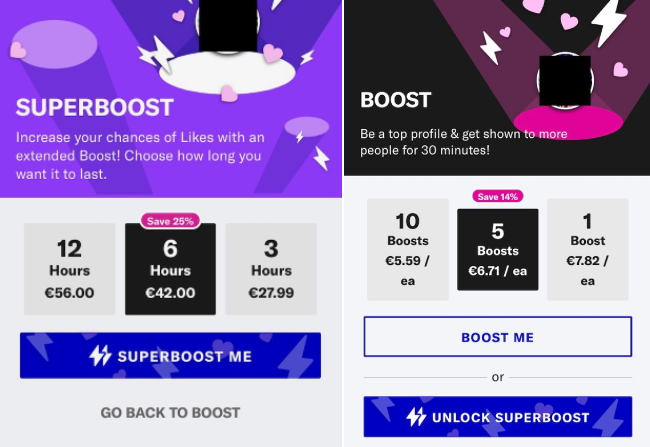Image resolution: width=650 pixels, height=447 pixels.
Task: Click Save 25% badge
Action: pos(170,221)
